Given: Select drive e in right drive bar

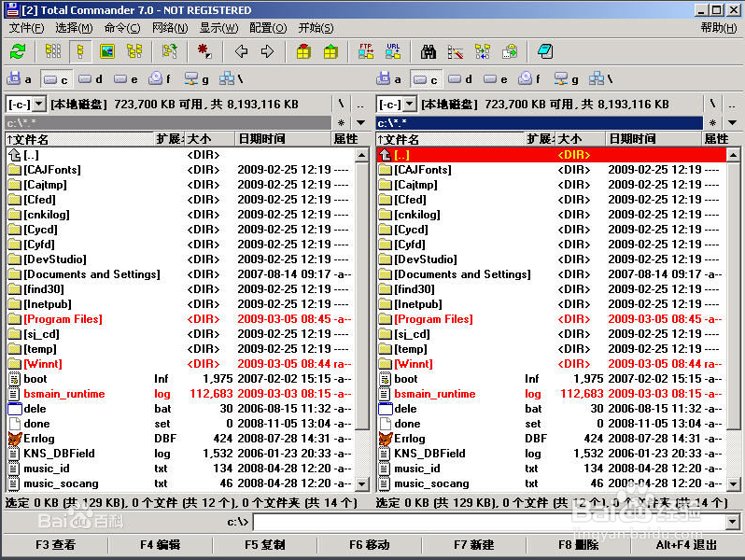Looking at the screenshot, I should pos(495,78).
